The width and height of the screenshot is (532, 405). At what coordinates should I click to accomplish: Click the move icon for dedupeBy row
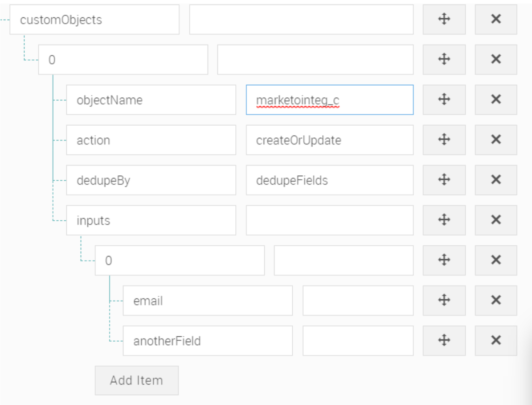pyautogui.click(x=444, y=180)
